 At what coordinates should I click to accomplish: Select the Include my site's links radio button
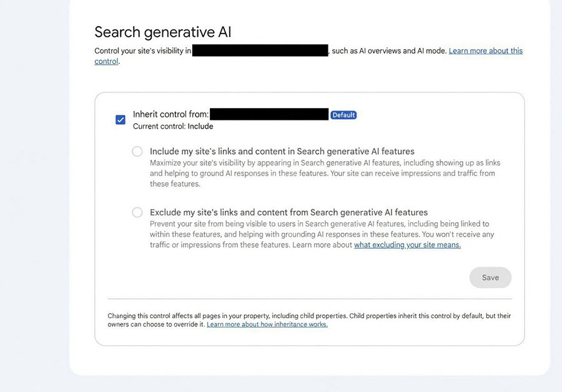137,151
